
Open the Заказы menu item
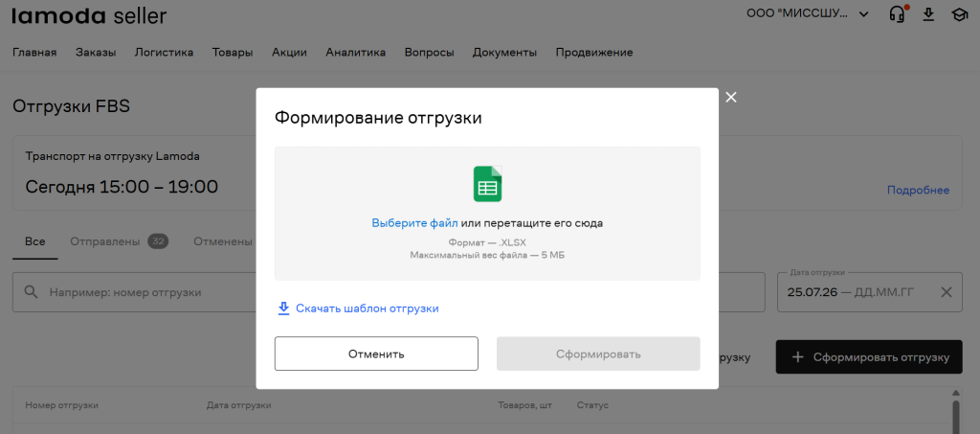[96, 53]
